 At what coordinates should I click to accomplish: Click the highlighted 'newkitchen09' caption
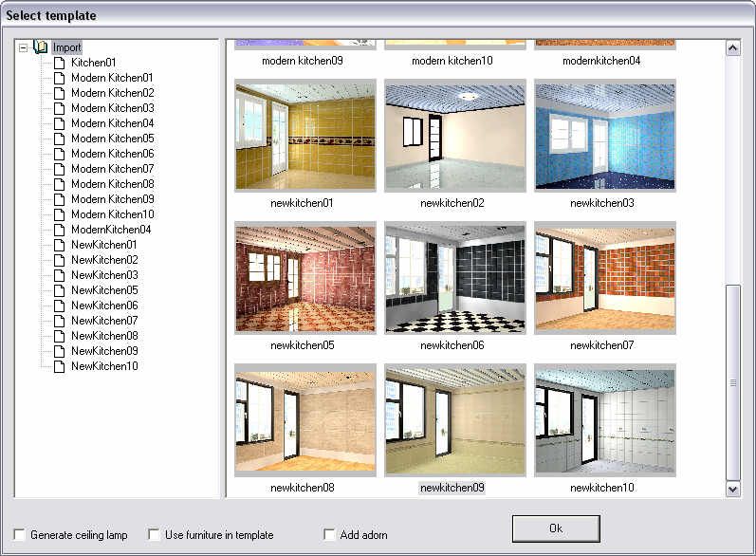click(x=452, y=488)
